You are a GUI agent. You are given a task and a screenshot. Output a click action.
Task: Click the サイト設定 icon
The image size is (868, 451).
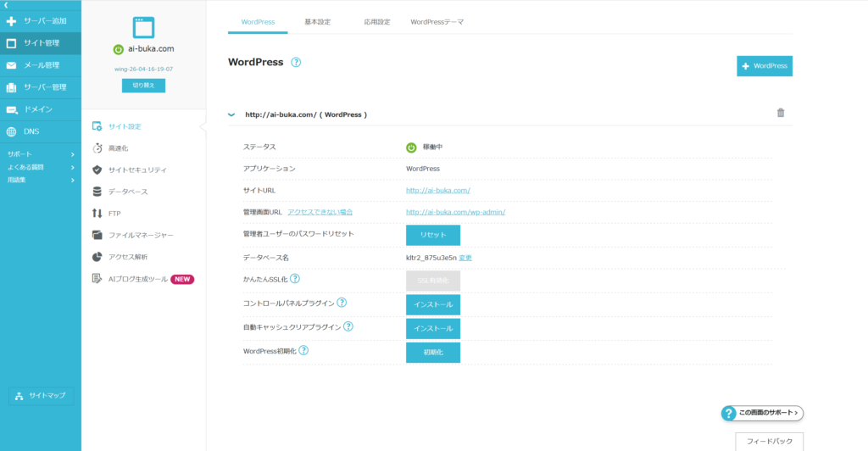click(97, 126)
